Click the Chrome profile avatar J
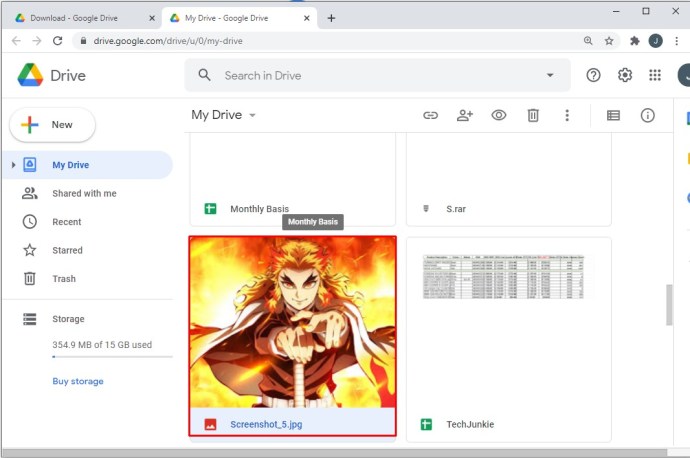Image resolution: width=690 pixels, height=458 pixels. click(656, 41)
